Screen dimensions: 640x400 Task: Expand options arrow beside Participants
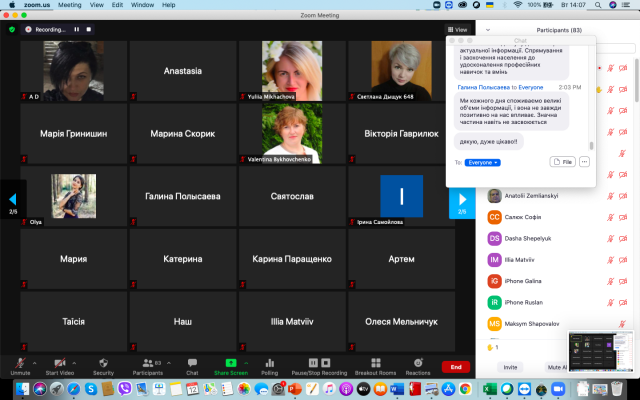tap(169, 362)
